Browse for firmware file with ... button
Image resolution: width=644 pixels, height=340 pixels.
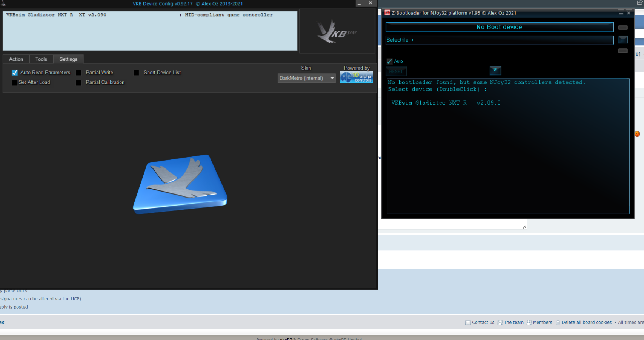tap(623, 40)
